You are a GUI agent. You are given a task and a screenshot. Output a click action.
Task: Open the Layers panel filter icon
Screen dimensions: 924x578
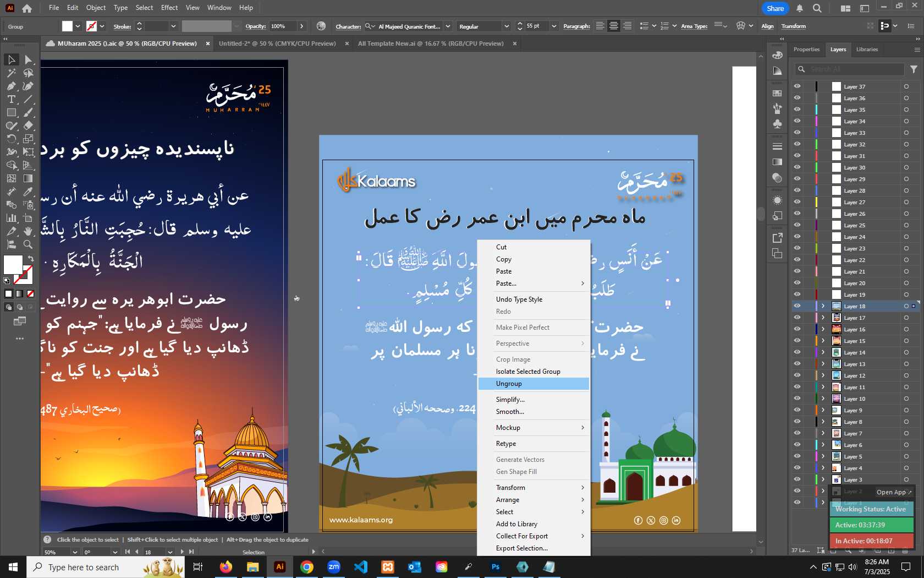coord(914,69)
